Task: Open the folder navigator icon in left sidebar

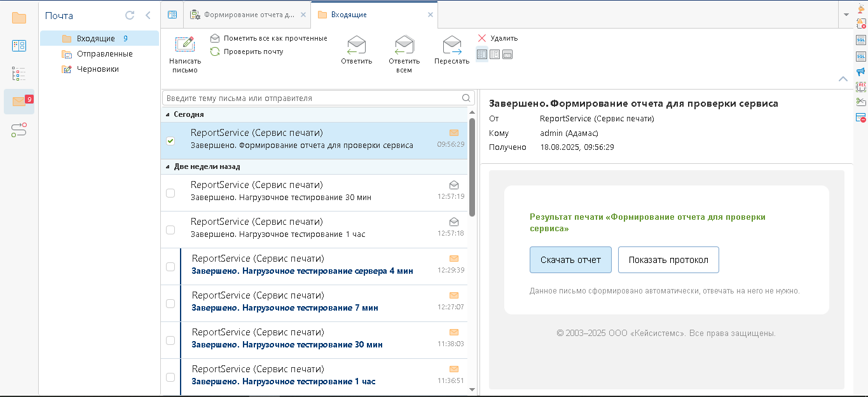Action: click(19, 17)
